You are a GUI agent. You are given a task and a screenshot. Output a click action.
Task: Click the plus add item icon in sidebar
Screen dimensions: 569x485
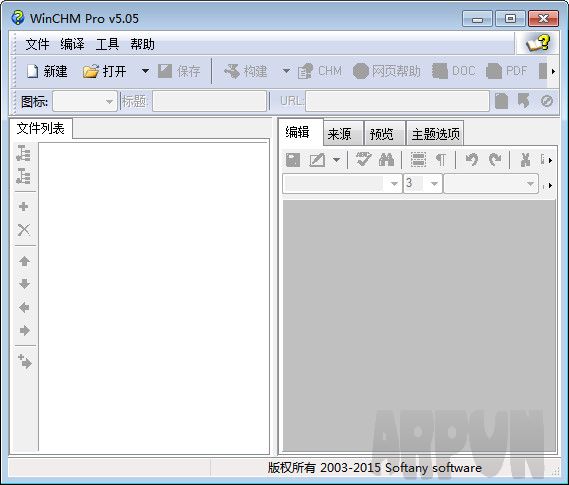pyautogui.click(x=24, y=206)
